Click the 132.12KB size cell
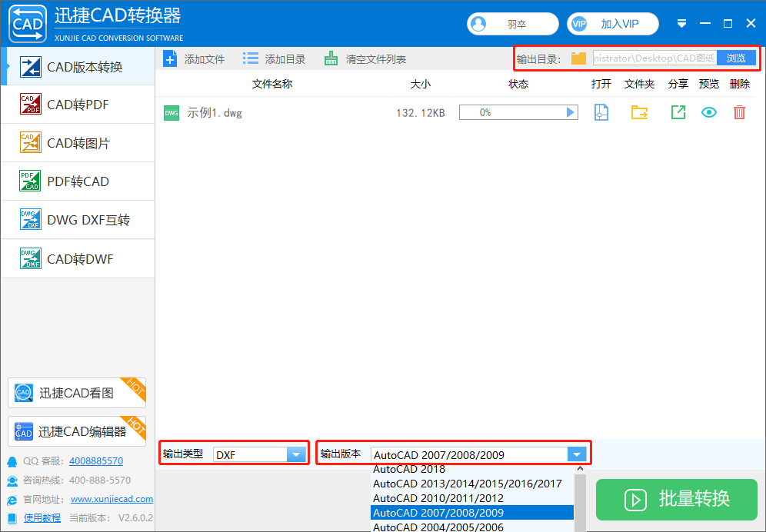 [421, 113]
